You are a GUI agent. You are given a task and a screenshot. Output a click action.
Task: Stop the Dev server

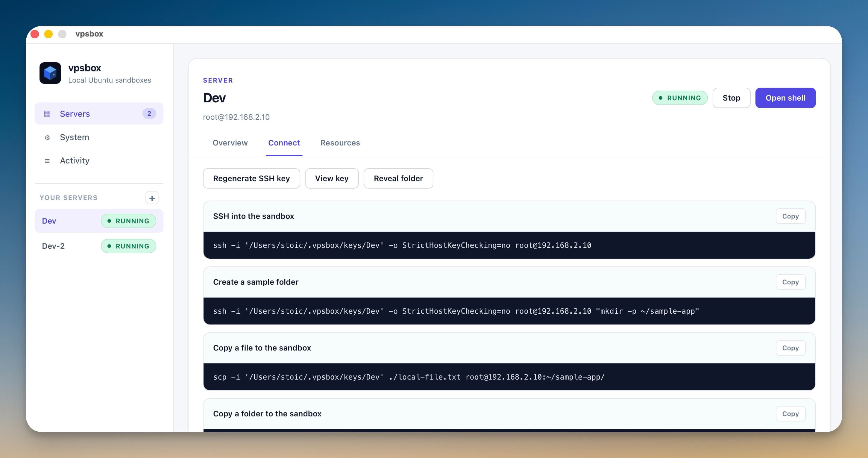point(731,98)
